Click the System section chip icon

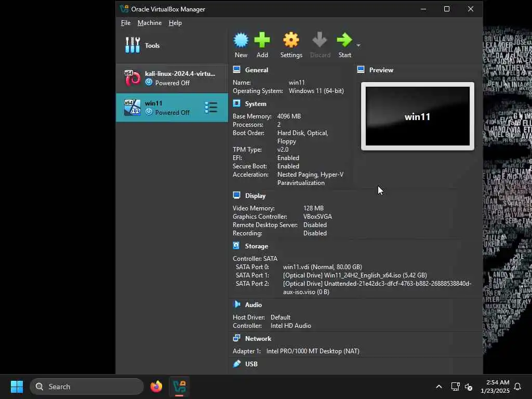pos(237,103)
